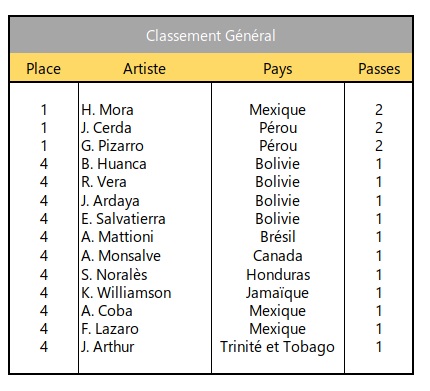Screen dimensions: 430x391
Task: Select the Jamaïque country cell
Action: point(277,293)
